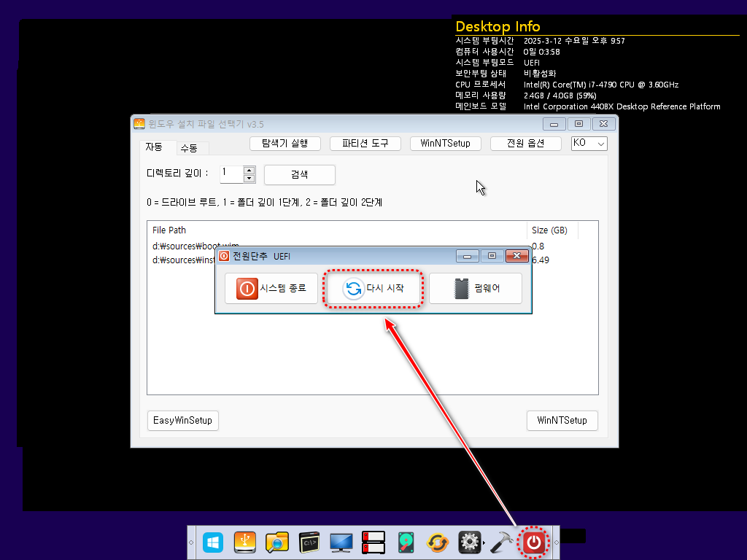Decrease directory depth with down arrow
The height and width of the screenshot is (560, 747).
click(249, 179)
